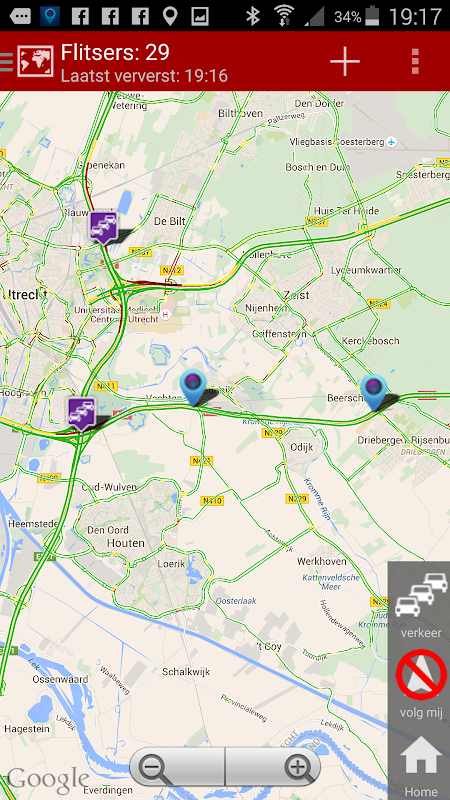Image resolution: width=450 pixels, height=800 pixels.
Task: Tap the Flitsers: 29 title
Action: tap(115, 53)
